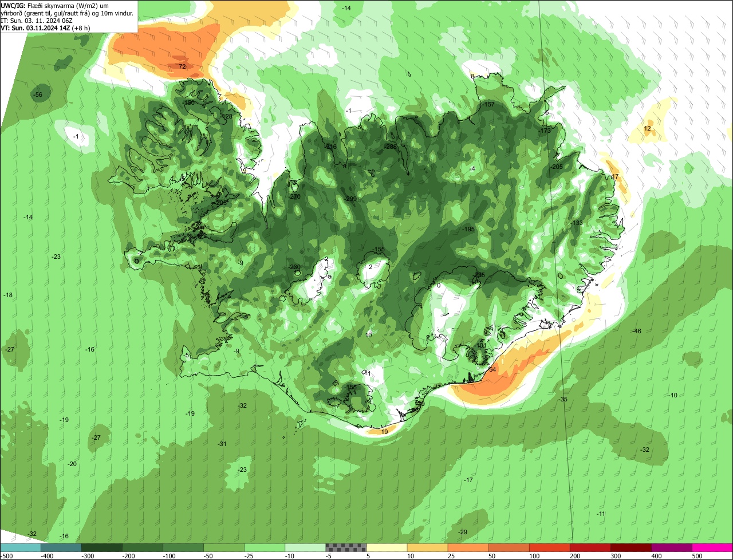The height and width of the screenshot is (560, 733).
Task: Click the map value '-270'
Action: [294, 196]
